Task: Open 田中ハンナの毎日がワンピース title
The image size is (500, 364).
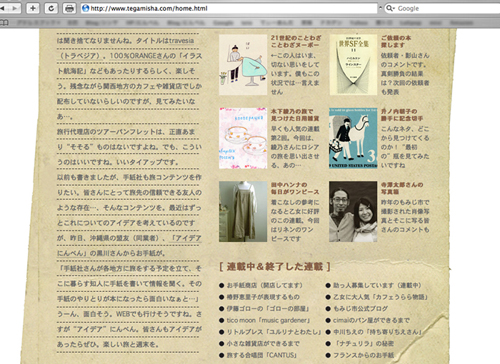Action: tap(295, 188)
